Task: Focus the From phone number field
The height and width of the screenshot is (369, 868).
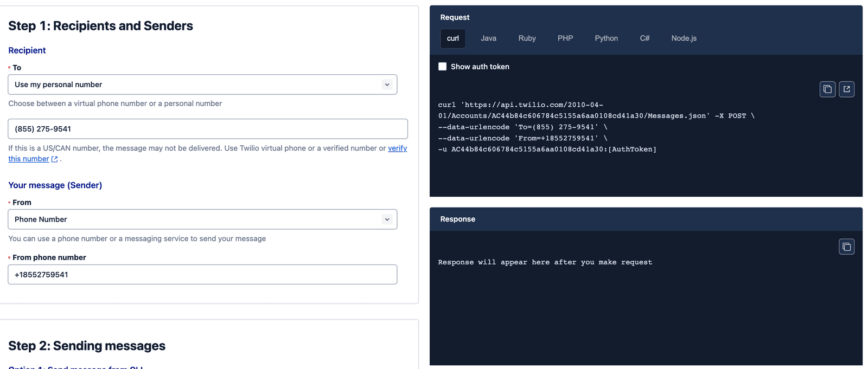Action: click(x=202, y=275)
